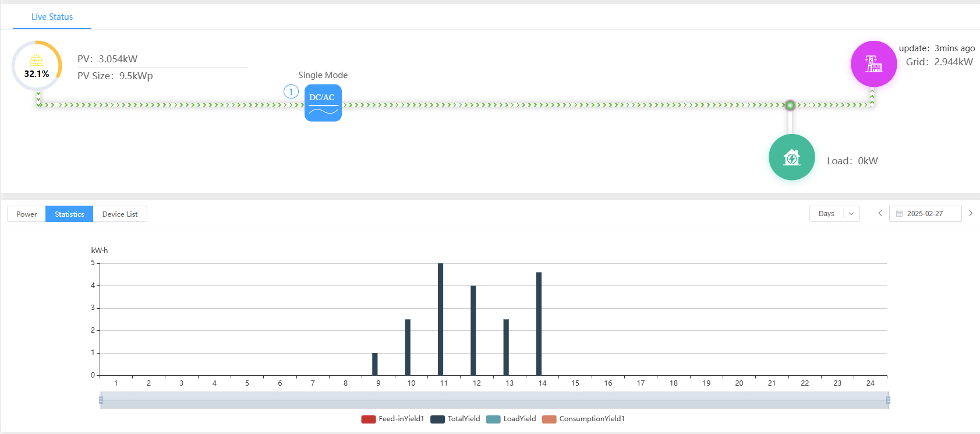
Task: Click the green home load icon
Action: pyautogui.click(x=791, y=157)
